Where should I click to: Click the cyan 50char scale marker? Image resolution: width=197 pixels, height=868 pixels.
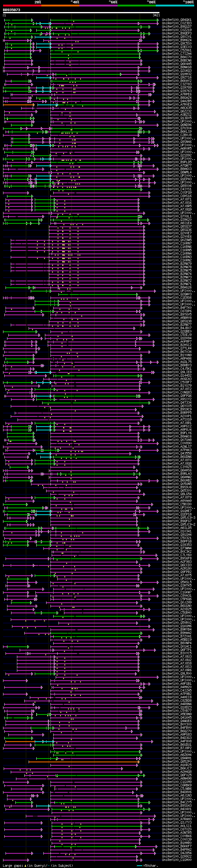coord(139,866)
